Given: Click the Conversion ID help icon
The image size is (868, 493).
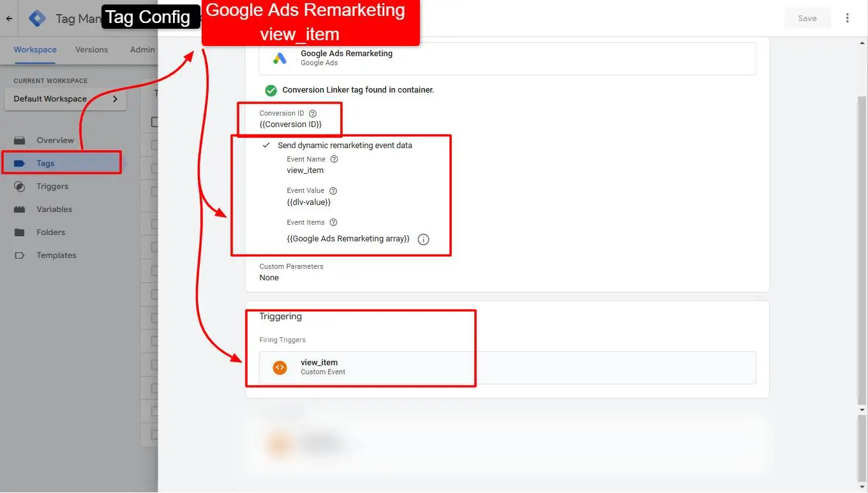Looking at the screenshot, I should pos(313,113).
